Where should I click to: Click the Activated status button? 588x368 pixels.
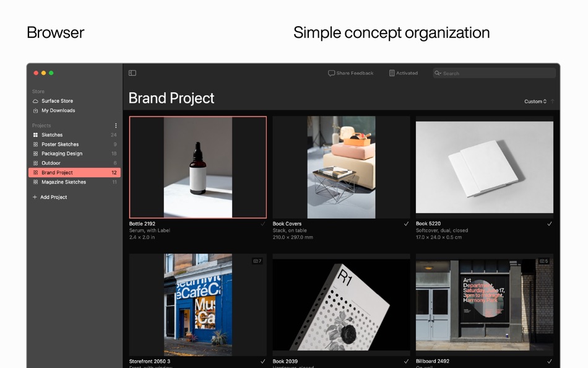click(x=404, y=73)
